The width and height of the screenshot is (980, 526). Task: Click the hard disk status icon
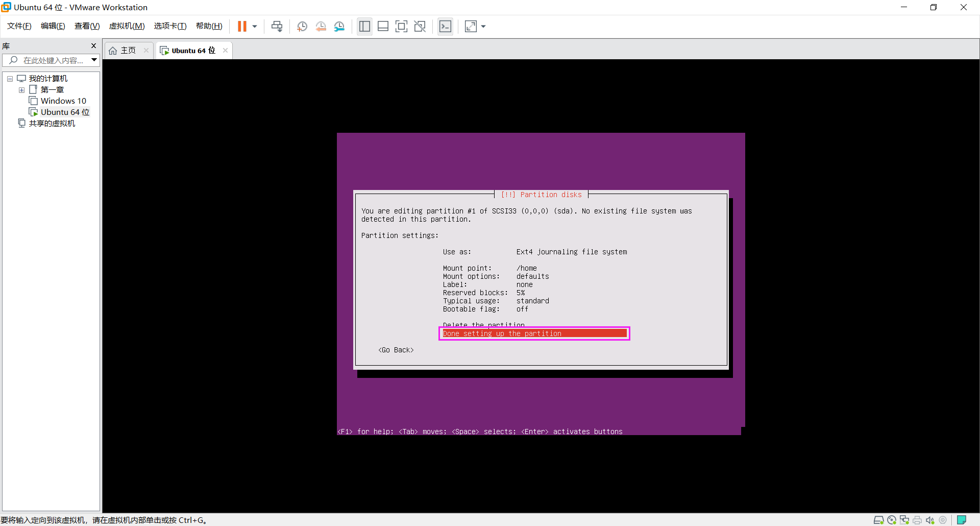878,520
